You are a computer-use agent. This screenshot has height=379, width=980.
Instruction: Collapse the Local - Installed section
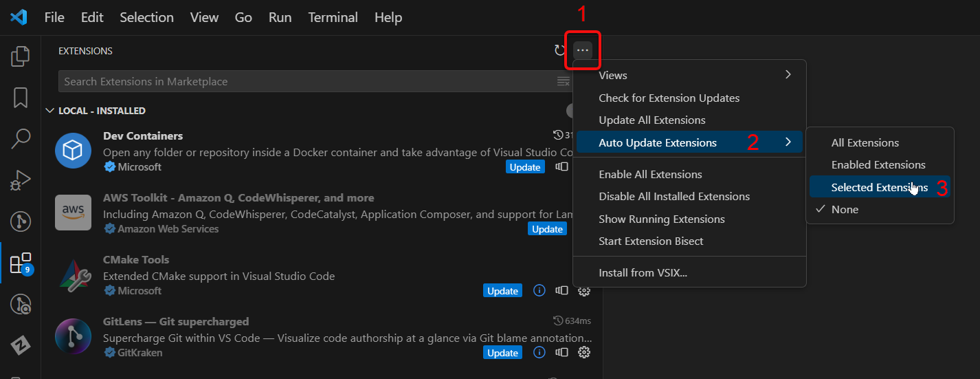[x=49, y=111]
